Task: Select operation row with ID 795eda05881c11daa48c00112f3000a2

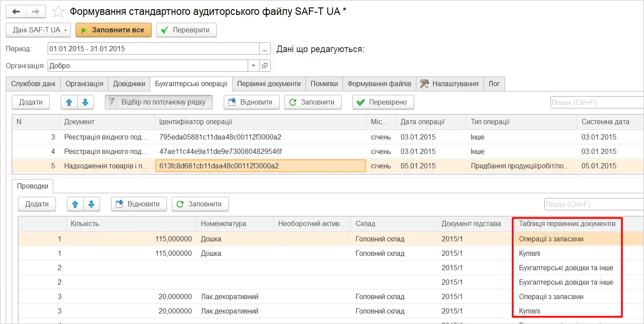Action: [x=328, y=137]
